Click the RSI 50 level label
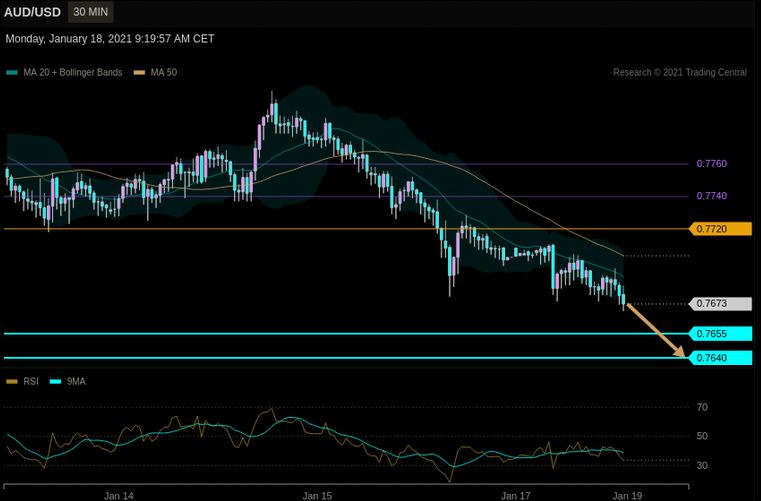This screenshot has width=761, height=501. coord(702,436)
